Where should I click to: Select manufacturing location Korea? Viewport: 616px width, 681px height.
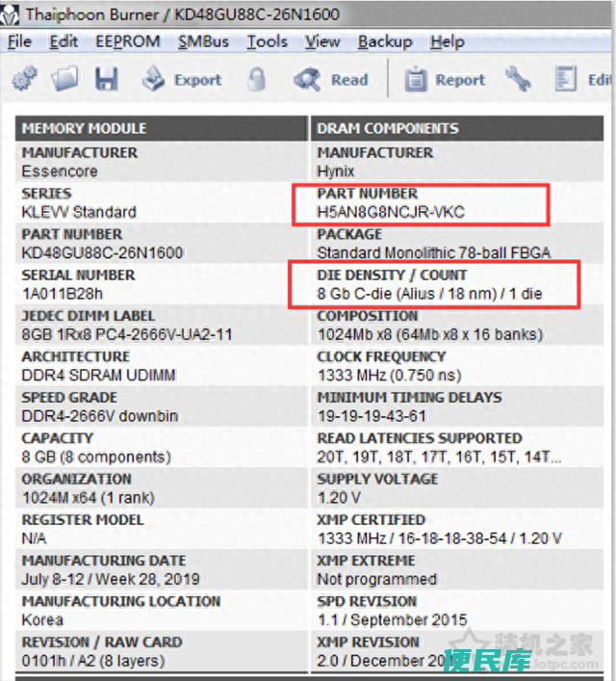click(x=42, y=620)
